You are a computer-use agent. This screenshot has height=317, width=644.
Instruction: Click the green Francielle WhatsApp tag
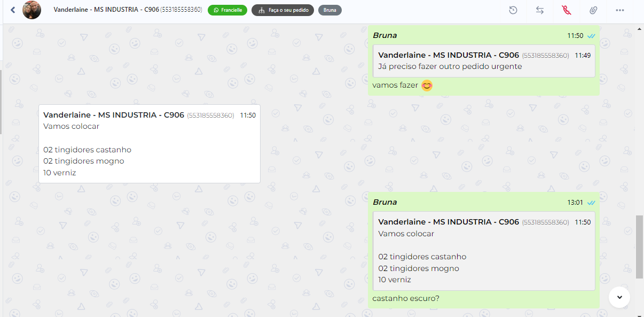click(227, 10)
